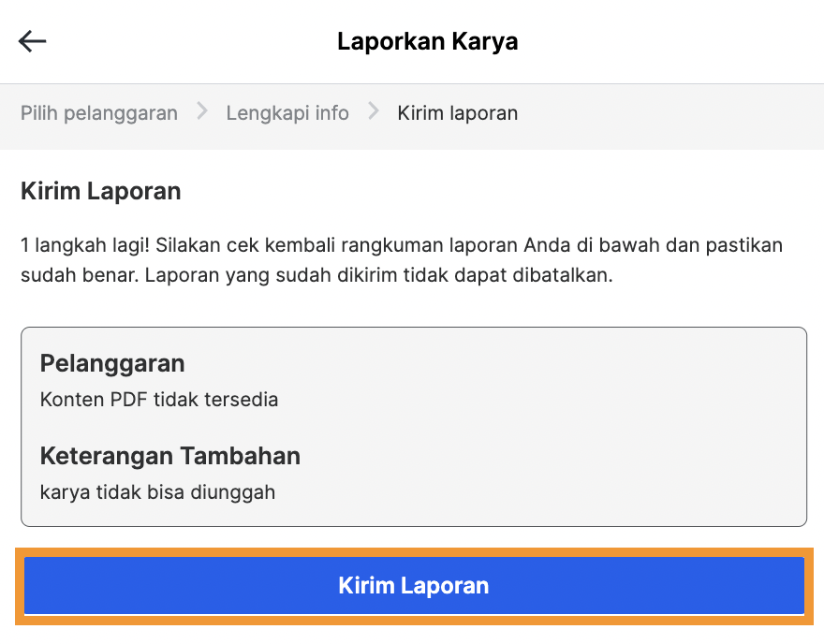The image size is (824, 644).
Task: Submit with the blue 'Kirim Laporan' button
Action: click(x=413, y=586)
